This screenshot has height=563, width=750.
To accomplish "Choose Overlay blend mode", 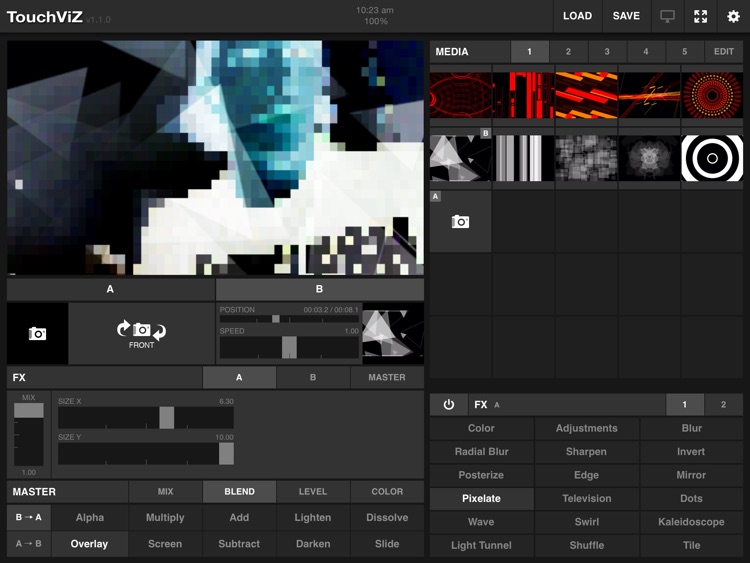I will (x=89, y=544).
